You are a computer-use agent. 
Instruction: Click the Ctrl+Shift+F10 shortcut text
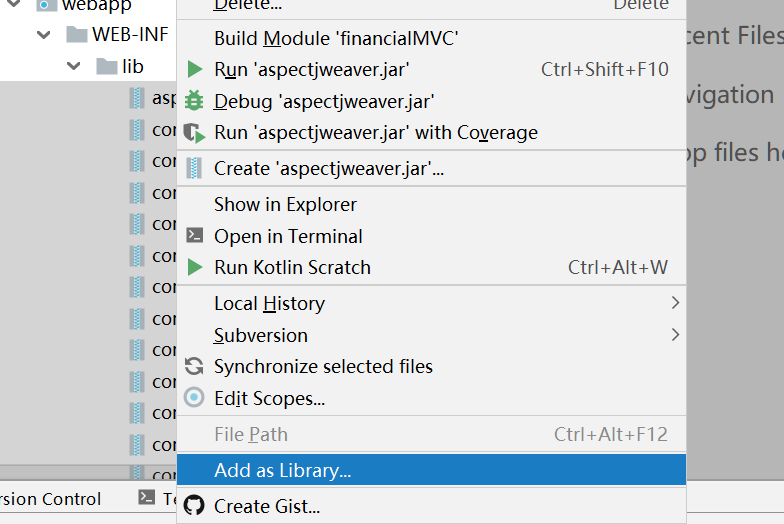pyautogui.click(x=604, y=70)
